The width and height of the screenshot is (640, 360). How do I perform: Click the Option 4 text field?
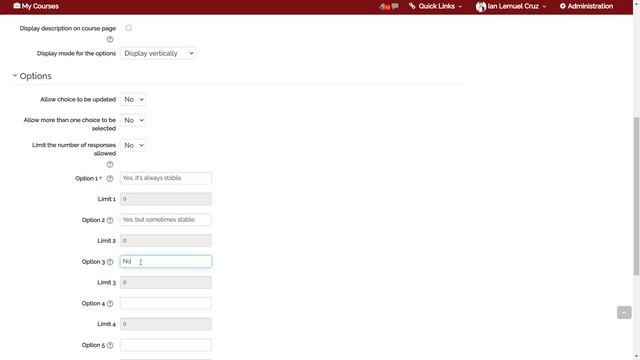click(166, 303)
